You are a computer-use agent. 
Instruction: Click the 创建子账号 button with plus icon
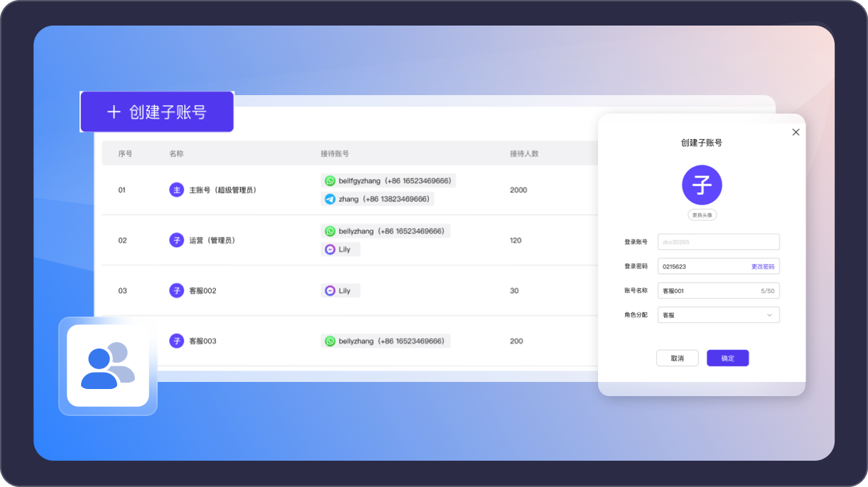(157, 112)
